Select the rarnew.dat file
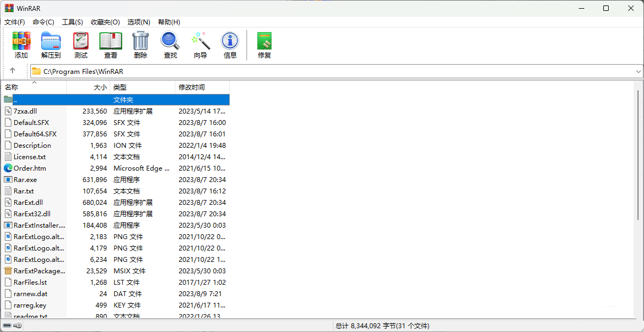 pos(30,294)
